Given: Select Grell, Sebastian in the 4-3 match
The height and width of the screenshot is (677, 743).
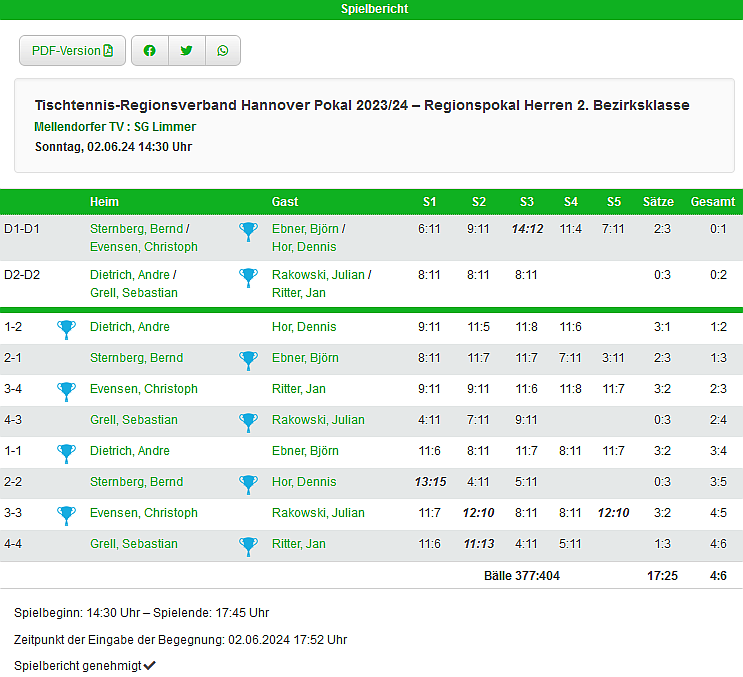Looking at the screenshot, I should coord(133,420).
